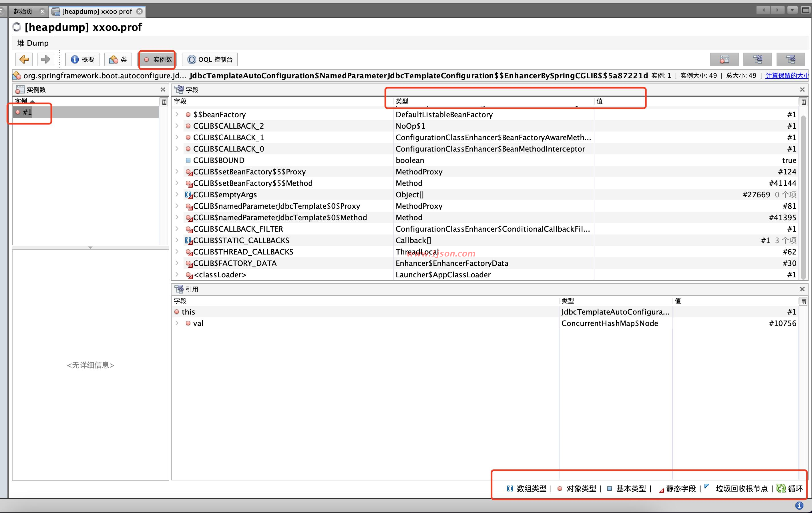
Task: Switch to the 类 classes view
Action: 118,59
